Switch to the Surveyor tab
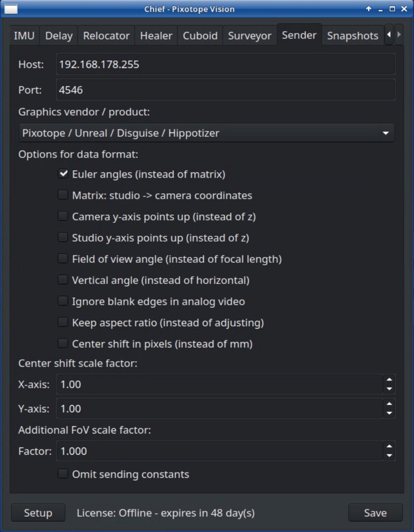Image resolution: width=414 pixels, height=532 pixels. (x=250, y=36)
